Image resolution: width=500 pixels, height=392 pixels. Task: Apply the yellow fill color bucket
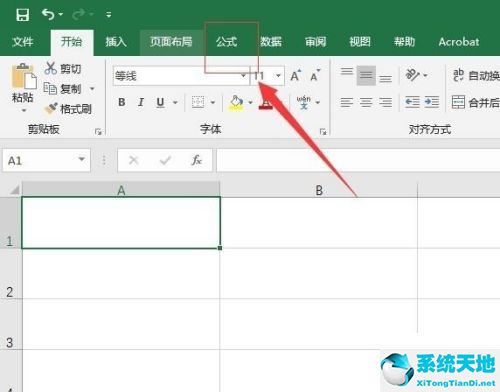point(236,102)
